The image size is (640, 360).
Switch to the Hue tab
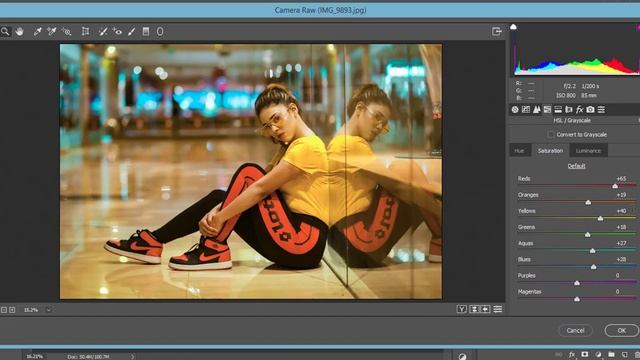pyautogui.click(x=519, y=151)
